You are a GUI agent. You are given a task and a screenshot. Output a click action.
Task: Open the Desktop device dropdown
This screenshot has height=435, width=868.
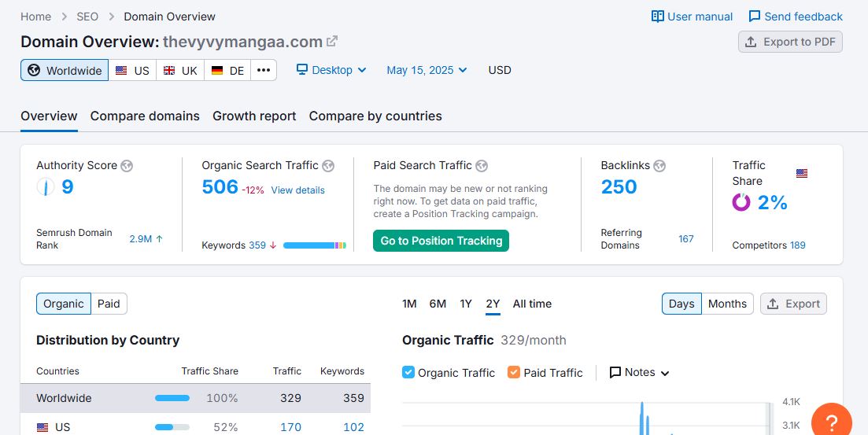click(x=331, y=70)
